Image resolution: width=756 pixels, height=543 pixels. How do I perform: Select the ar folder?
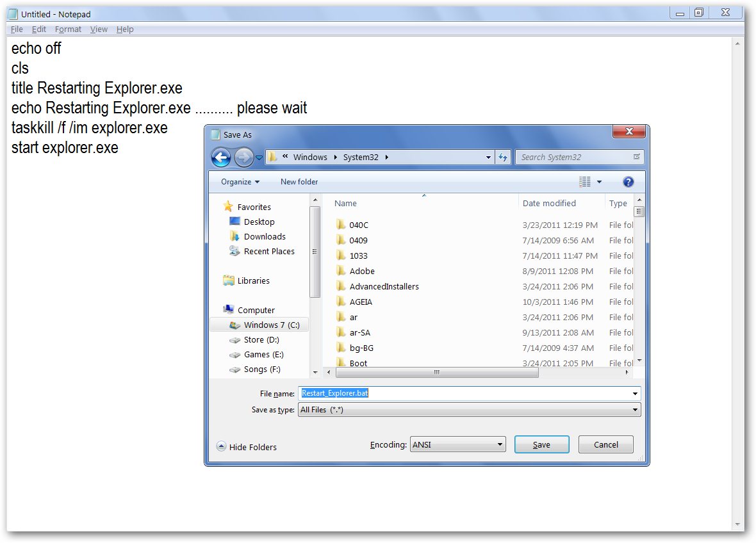pos(347,317)
